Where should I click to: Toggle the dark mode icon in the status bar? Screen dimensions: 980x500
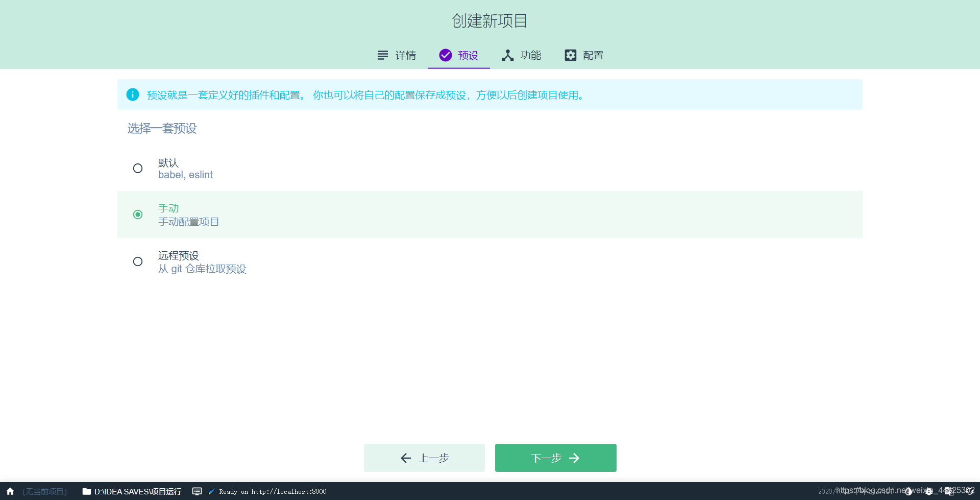(x=909, y=491)
